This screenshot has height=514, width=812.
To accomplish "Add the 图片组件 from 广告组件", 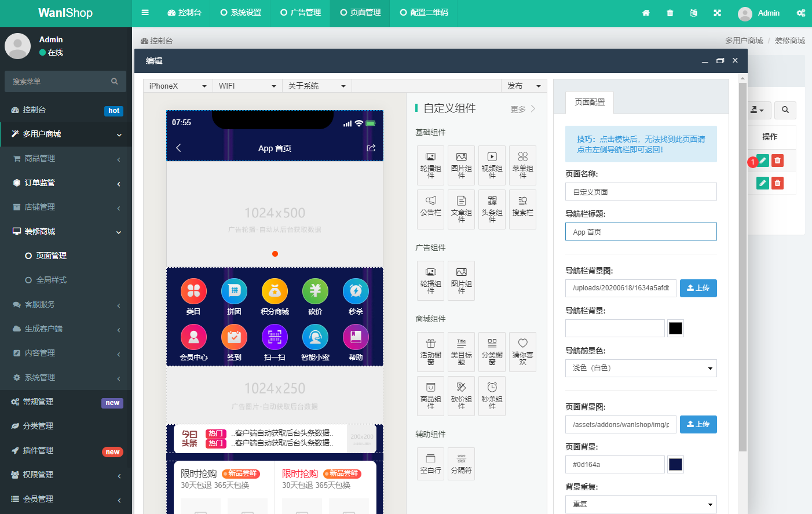I will click(461, 280).
